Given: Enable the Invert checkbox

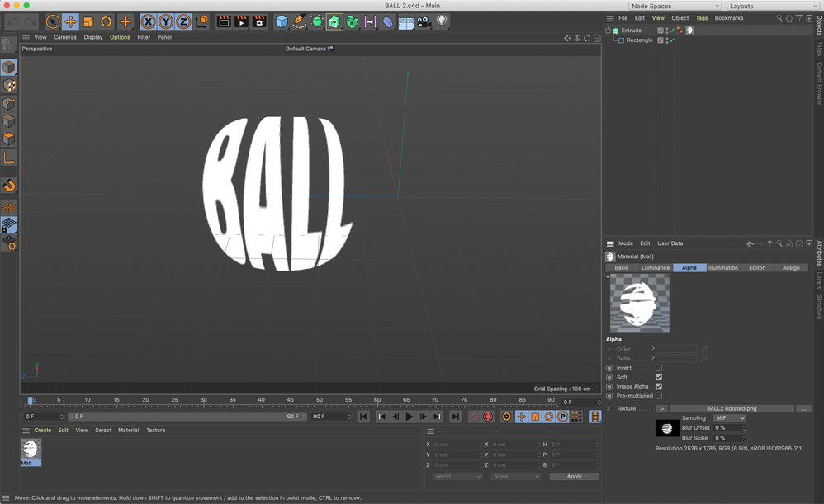Looking at the screenshot, I should tap(658, 368).
